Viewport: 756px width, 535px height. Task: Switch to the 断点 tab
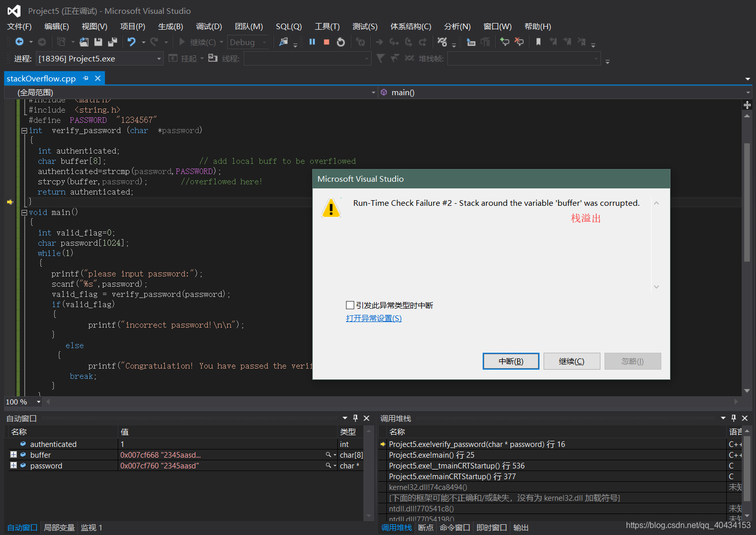pos(426,527)
